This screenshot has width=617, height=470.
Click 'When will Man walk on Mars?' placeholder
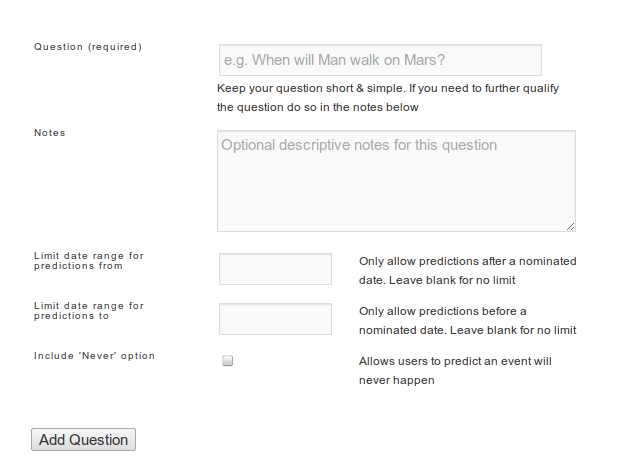click(348, 60)
